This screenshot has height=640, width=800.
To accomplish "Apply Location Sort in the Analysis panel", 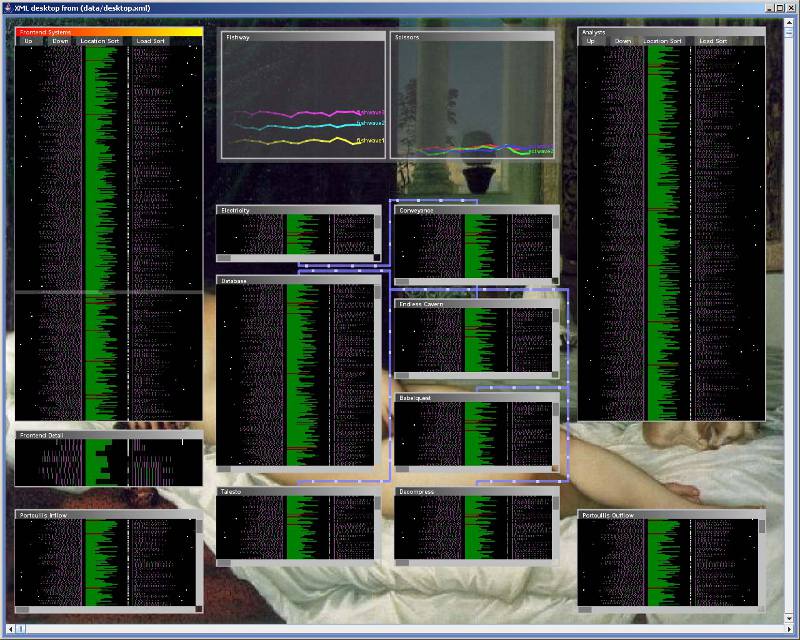I will (662, 41).
